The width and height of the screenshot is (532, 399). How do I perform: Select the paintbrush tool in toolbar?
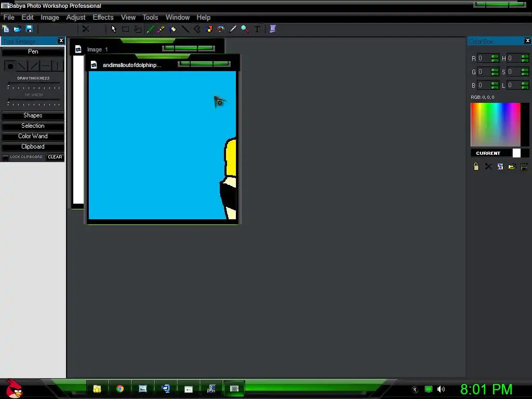click(x=161, y=29)
